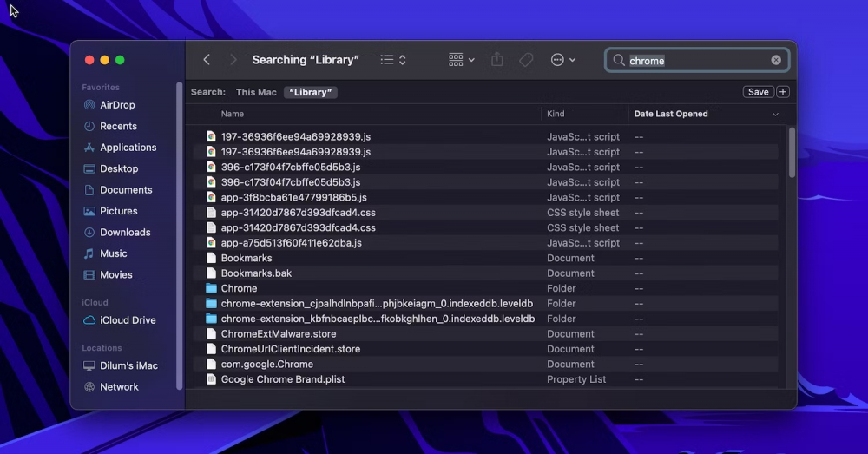
Task: Open the ellipsis action menu
Action: tap(563, 60)
